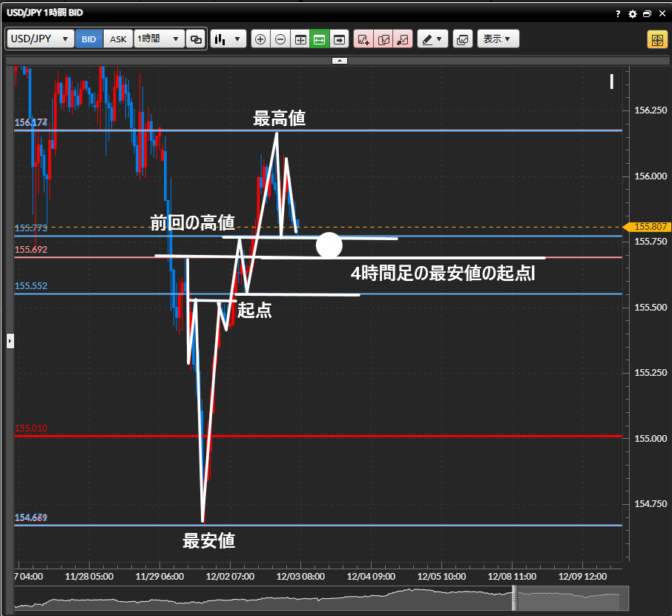The height and width of the screenshot is (616, 672).
Task: Click the edit indicator pink icon
Action: (383, 39)
